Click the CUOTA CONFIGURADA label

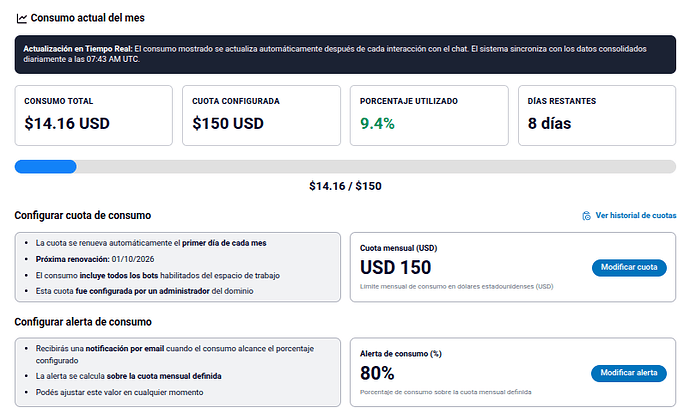235,101
